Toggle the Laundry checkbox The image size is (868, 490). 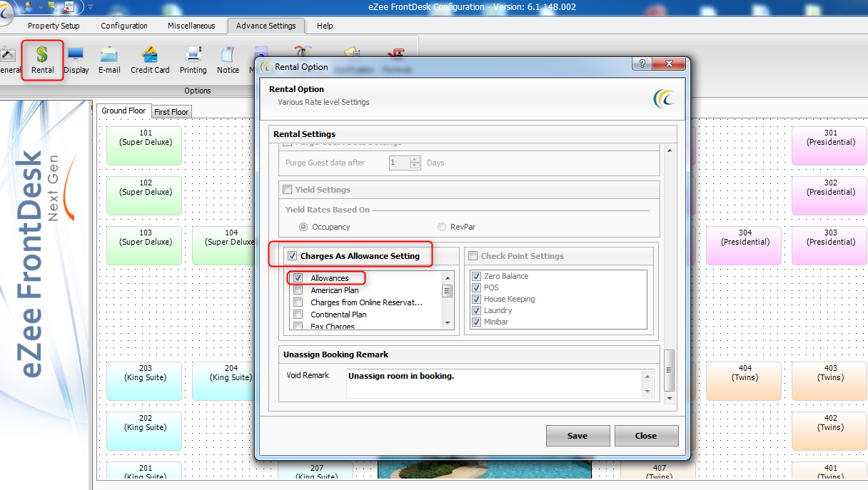coord(477,310)
